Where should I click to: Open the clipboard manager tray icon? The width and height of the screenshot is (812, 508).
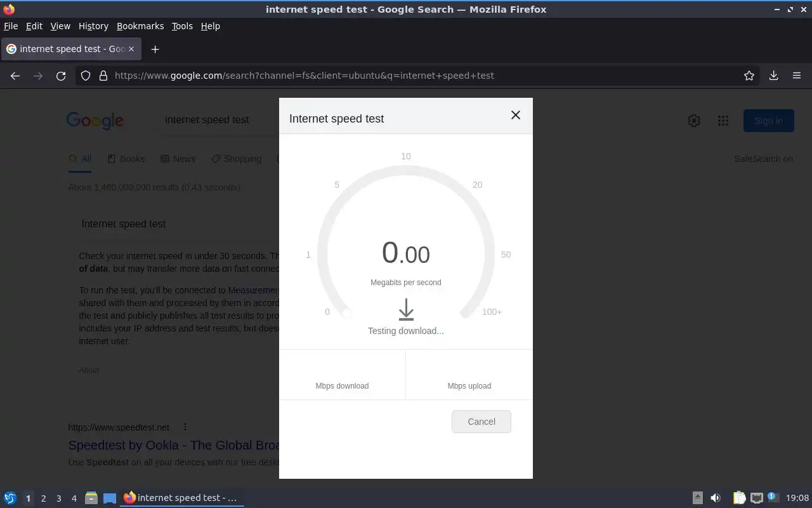739,498
